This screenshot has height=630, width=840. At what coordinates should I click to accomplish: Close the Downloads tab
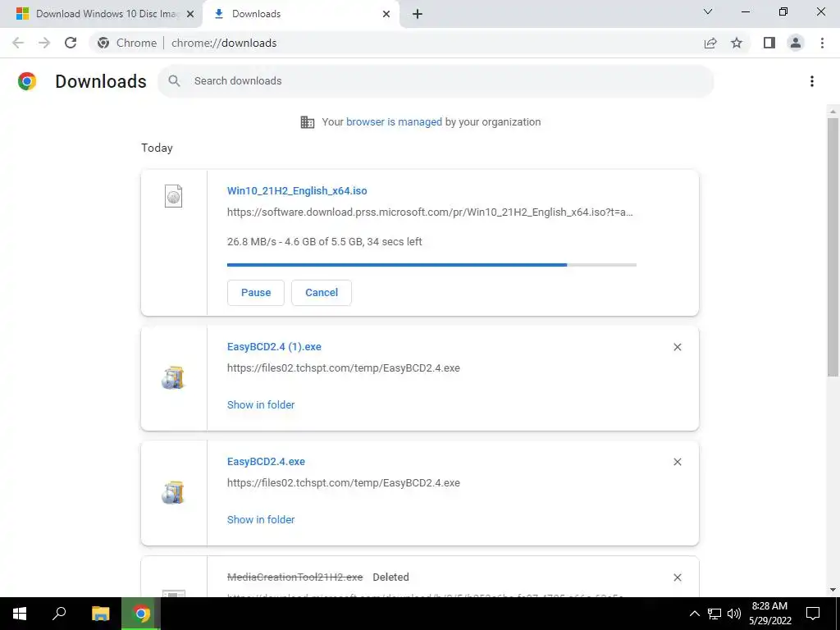[x=386, y=14]
